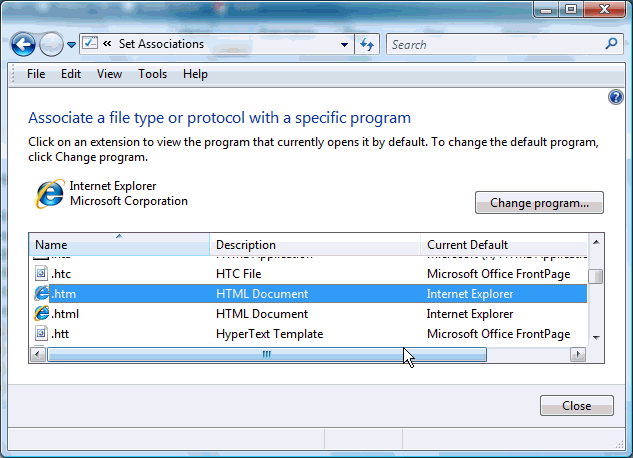
Task: Click Internet Explorer default in the .html row
Action: point(470,314)
